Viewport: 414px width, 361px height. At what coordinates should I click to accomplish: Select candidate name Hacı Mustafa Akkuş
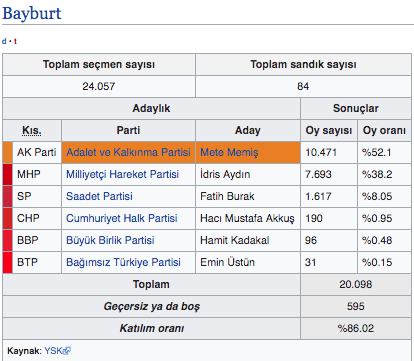coord(247,218)
